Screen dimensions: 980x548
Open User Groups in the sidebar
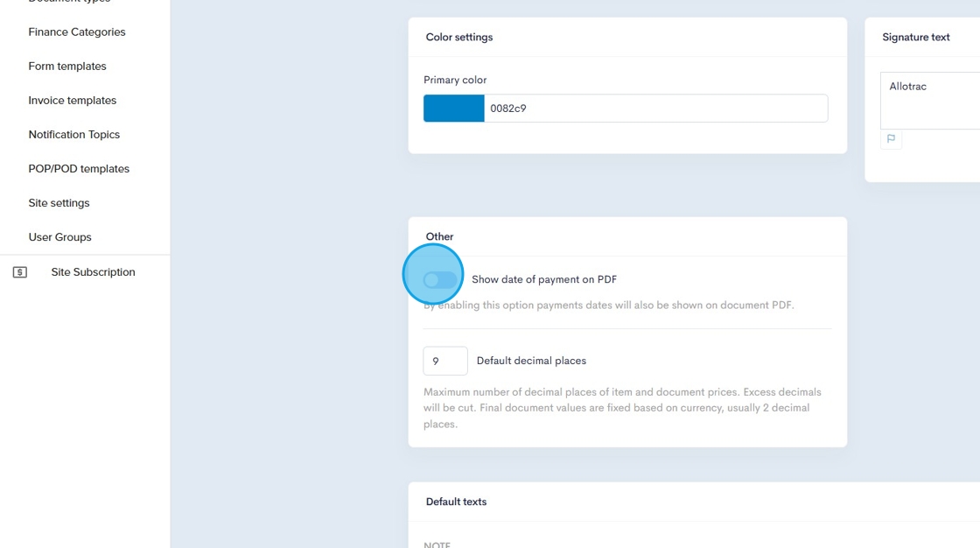[x=59, y=237]
